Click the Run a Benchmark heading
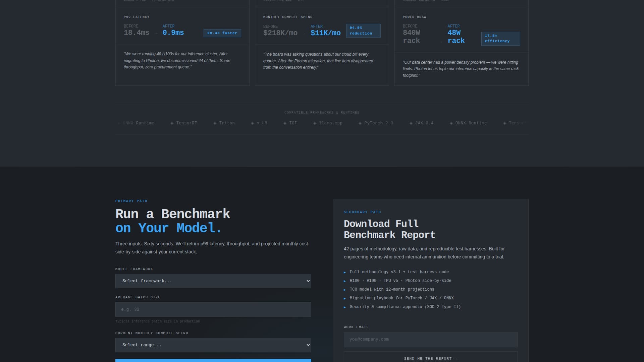The image size is (644, 362). pos(173,221)
